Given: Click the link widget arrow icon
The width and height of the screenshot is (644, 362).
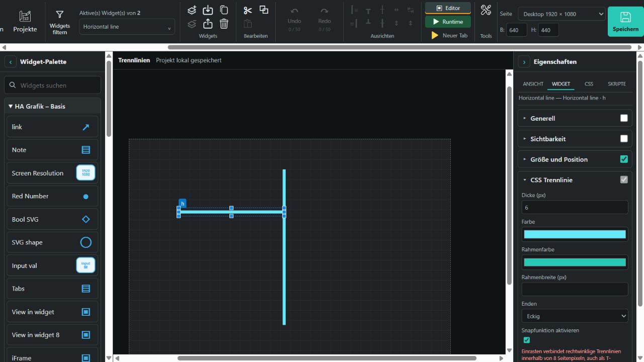Looking at the screenshot, I should tap(86, 127).
